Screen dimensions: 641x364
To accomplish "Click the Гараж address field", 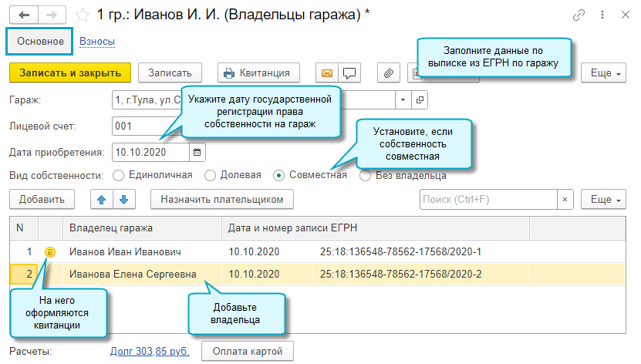I will 254,99.
